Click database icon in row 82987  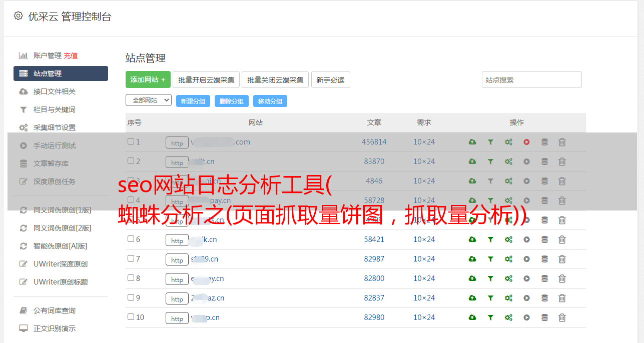[x=544, y=259]
